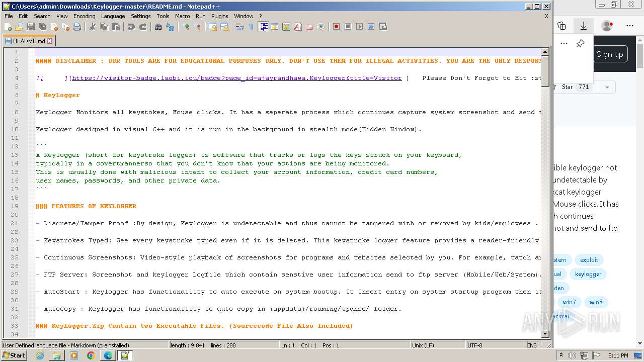Click Sign up in the browser window
Screen dimensions: 644x362
click(609, 54)
